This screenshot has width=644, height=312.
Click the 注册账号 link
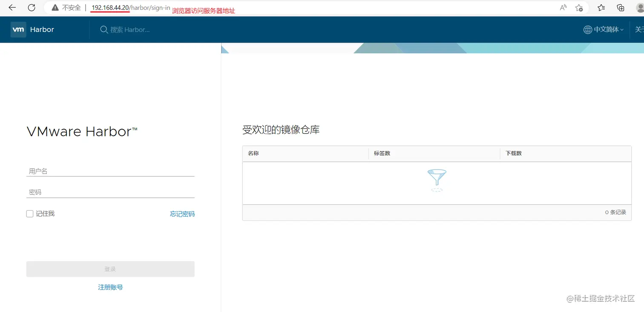110,287
